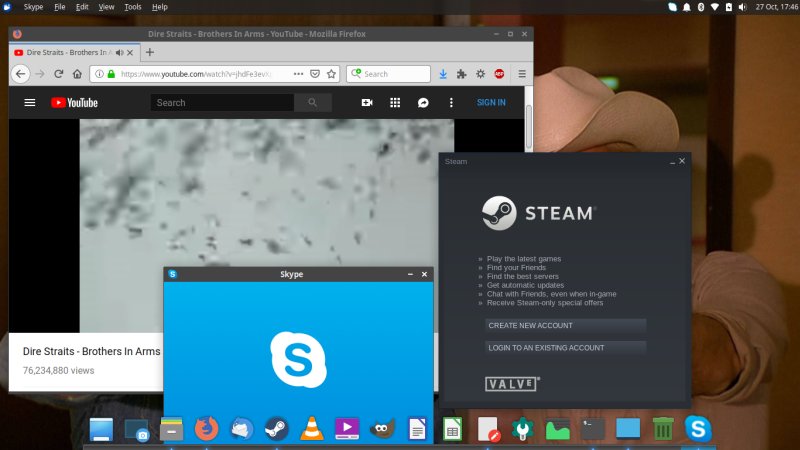
Task: Open the Bluetooth tray icon
Action: [x=701, y=7]
